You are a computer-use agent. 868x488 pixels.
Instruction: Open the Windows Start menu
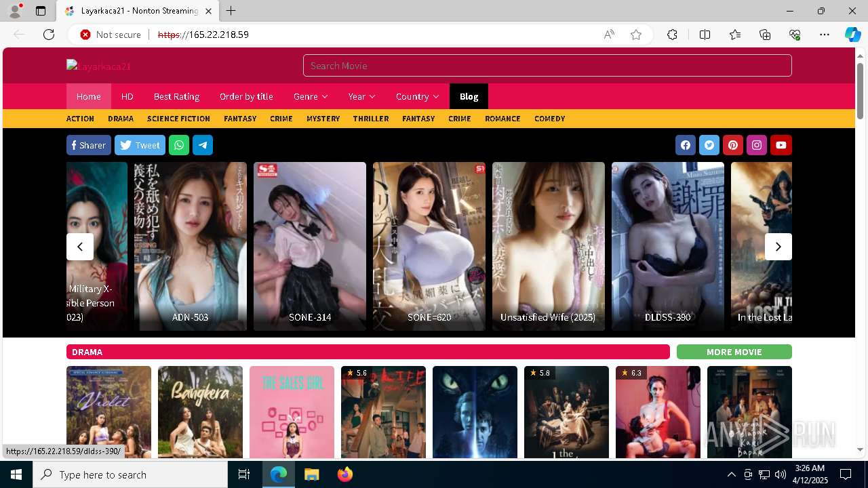[x=16, y=474]
